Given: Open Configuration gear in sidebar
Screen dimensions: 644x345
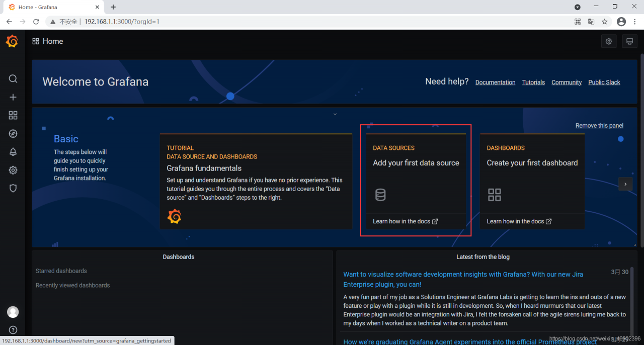Looking at the screenshot, I should (x=13, y=170).
